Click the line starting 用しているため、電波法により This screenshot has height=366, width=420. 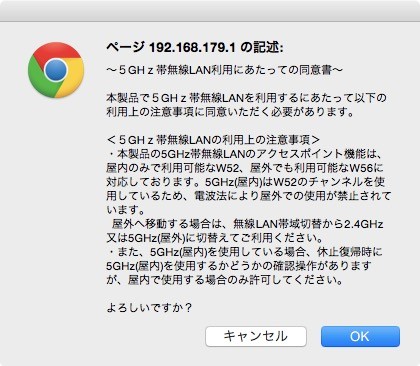(x=249, y=196)
